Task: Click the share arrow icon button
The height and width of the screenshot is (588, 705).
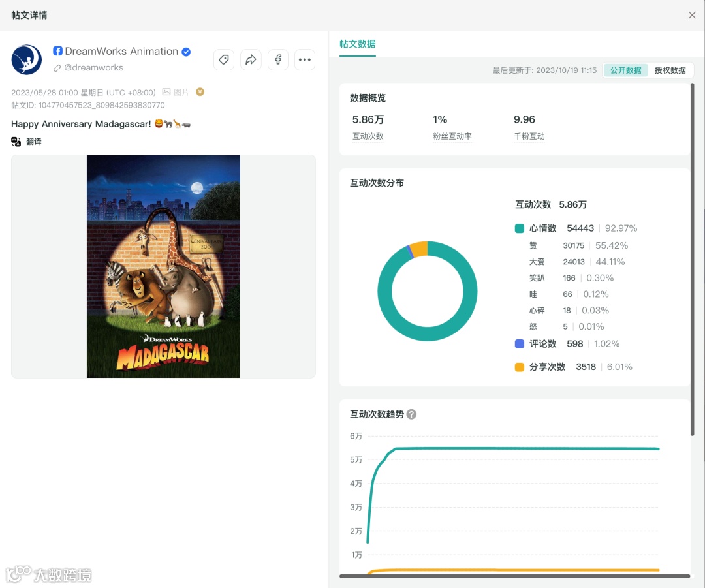Action: (251, 60)
